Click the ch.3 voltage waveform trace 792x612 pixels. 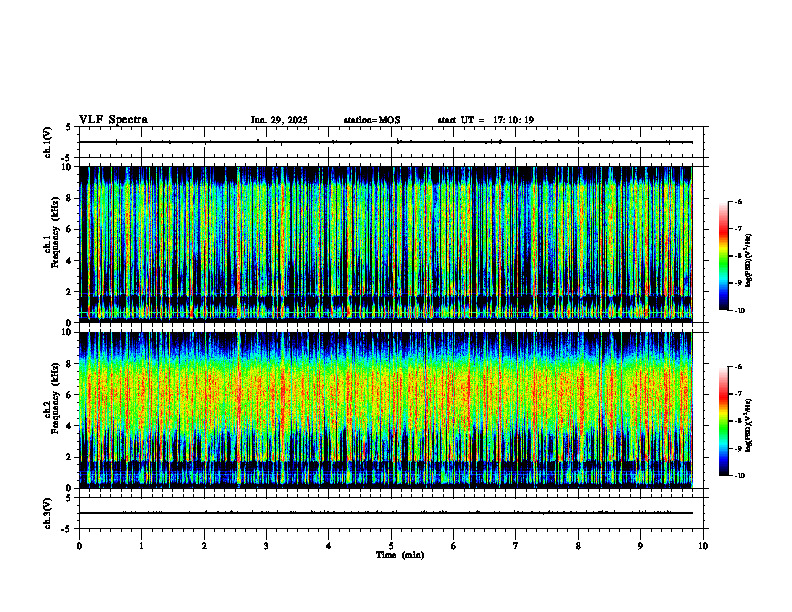point(386,513)
